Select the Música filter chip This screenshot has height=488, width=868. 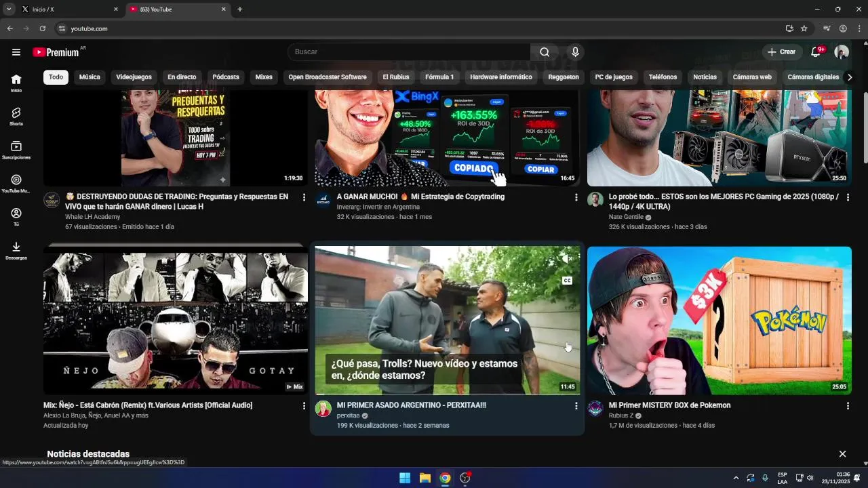pos(90,77)
